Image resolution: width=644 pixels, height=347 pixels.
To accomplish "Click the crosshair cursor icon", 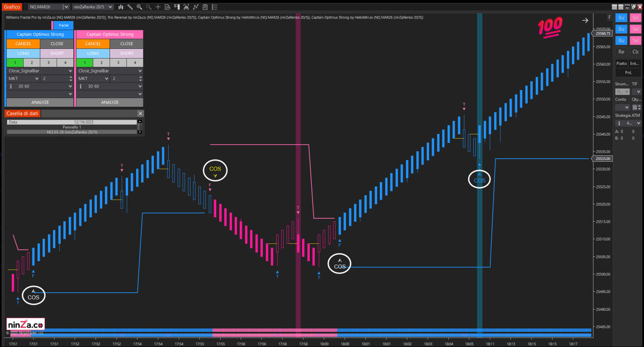I will point(158,7).
